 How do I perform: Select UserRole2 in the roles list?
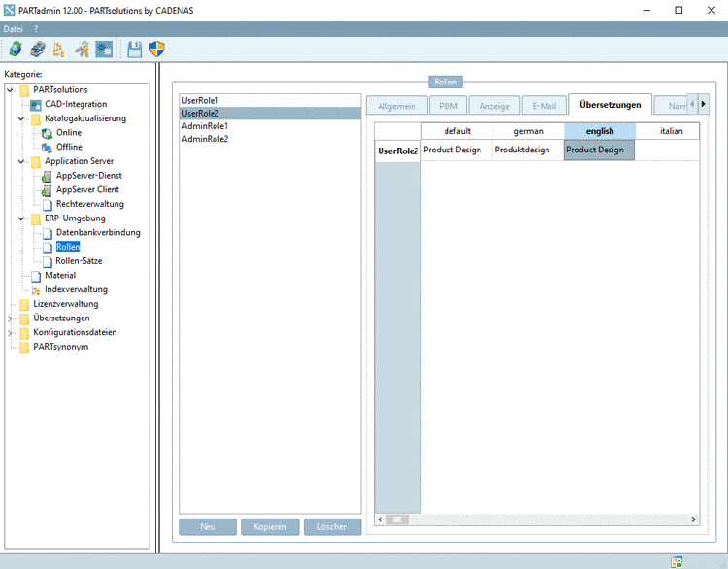270,114
